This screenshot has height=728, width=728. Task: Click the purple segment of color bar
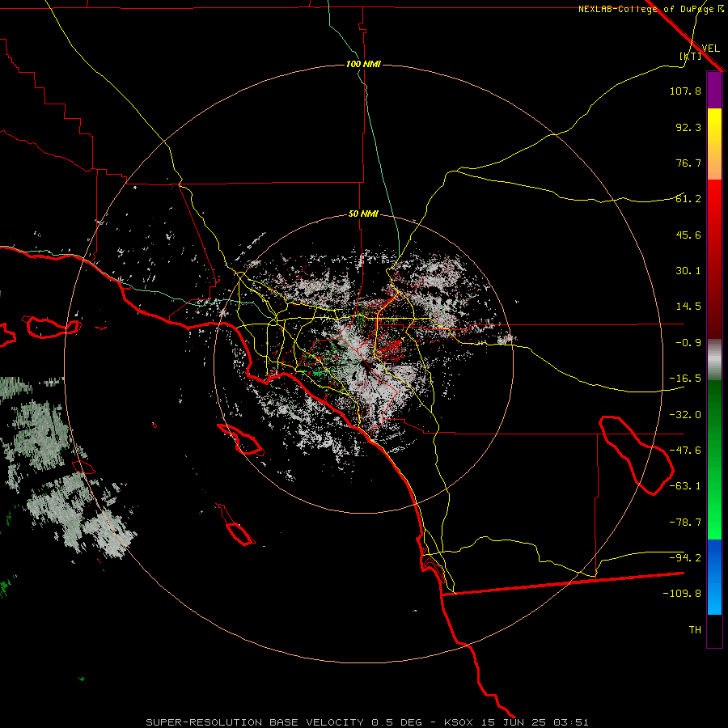pos(714,91)
